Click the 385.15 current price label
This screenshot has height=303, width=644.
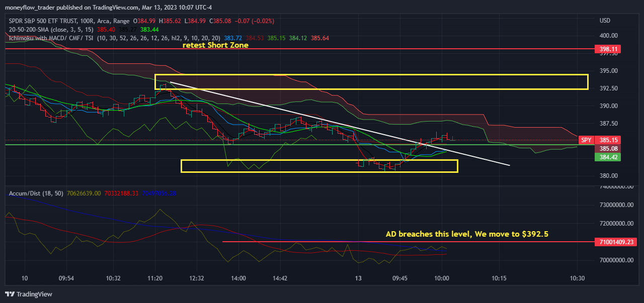pyautogui.click(x=609, y=140)
